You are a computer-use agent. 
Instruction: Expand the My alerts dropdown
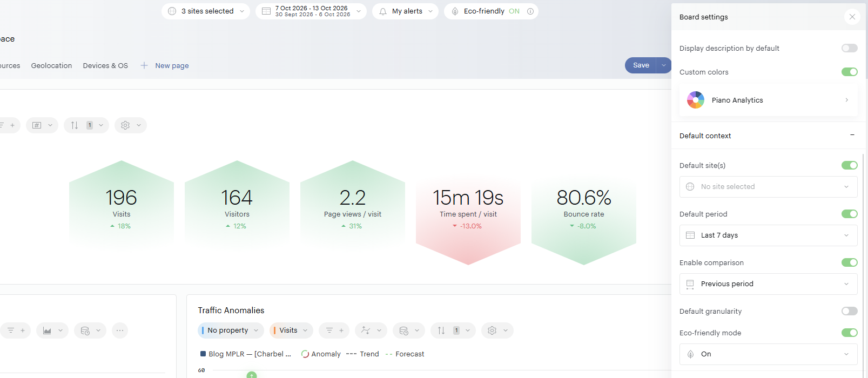(405, 11)
